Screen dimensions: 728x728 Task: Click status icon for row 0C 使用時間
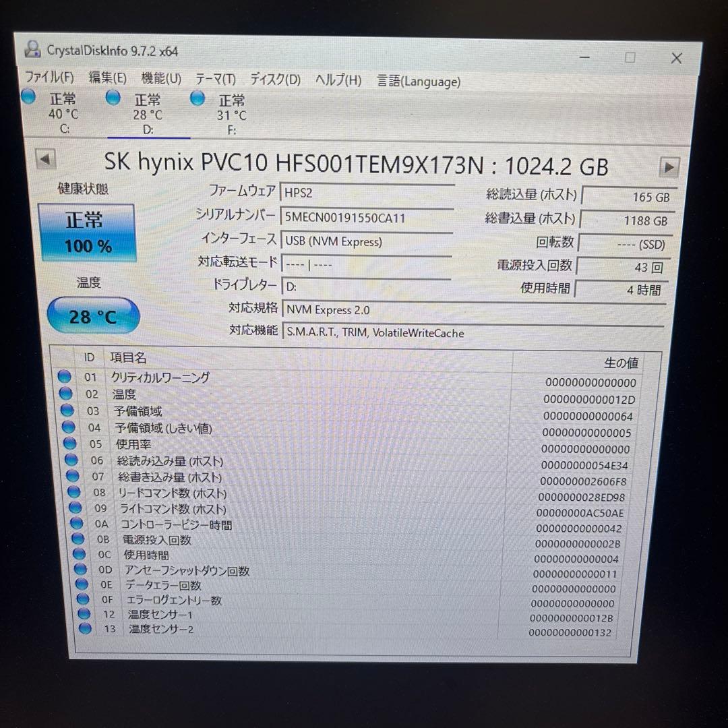pos(80,554)
